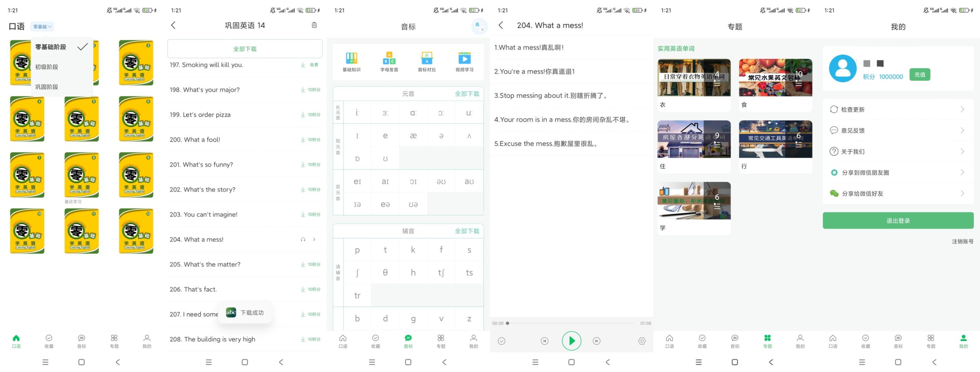The height and width of the screenshot is (372, 980).
Task: Launch 视频学习 video lessons
Action: 464,61
